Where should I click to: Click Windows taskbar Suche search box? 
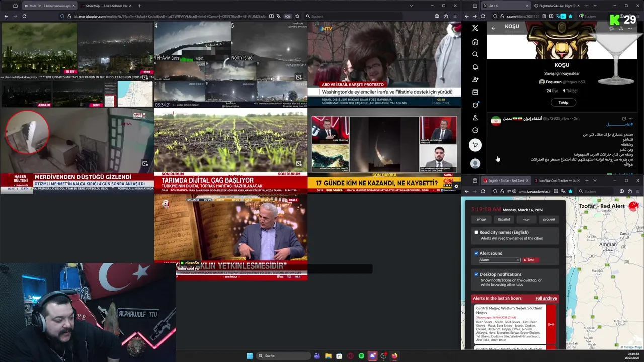pos(283,356)
